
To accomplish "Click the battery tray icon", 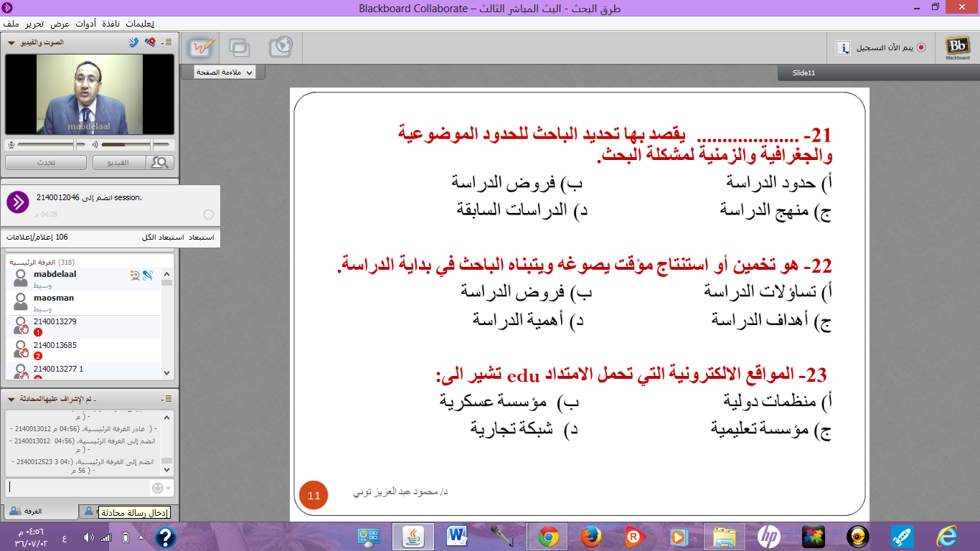I will click(x=125, y=537).
